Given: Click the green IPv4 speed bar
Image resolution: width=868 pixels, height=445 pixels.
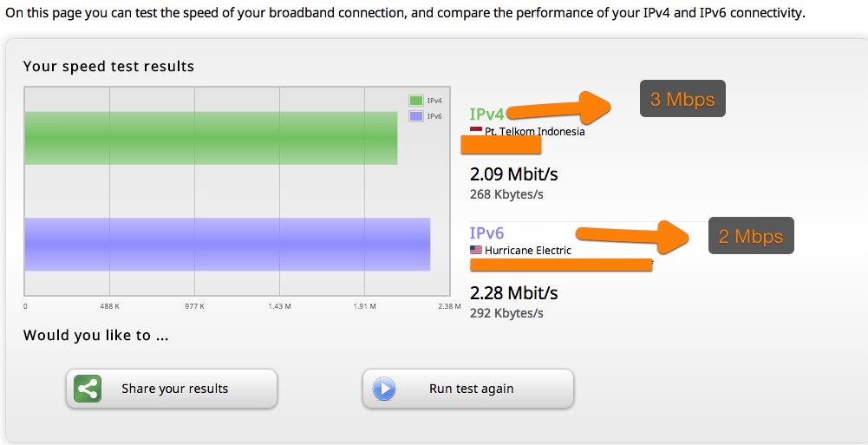Looking at the screenshot, I should [211, 138].
